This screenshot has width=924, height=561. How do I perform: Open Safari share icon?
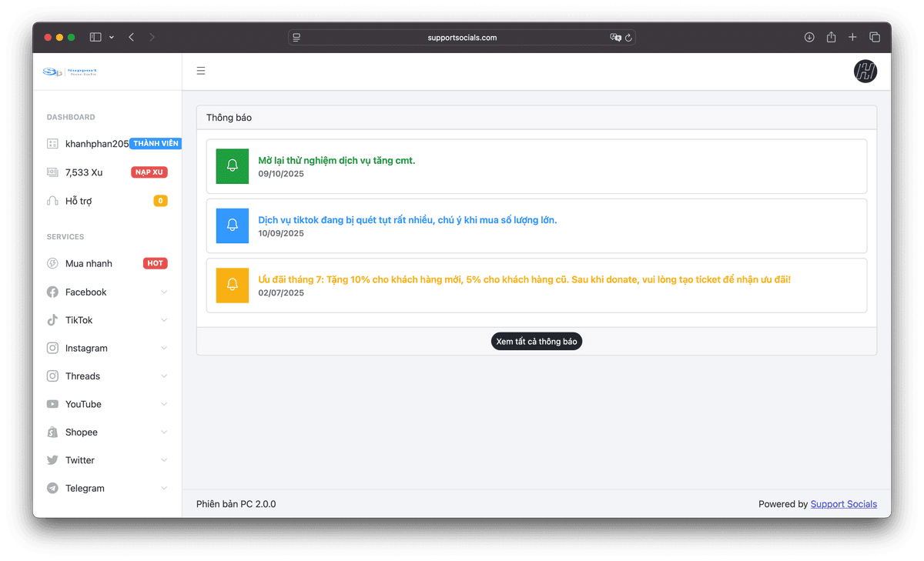pyautogui.click(x=831, y=37)
